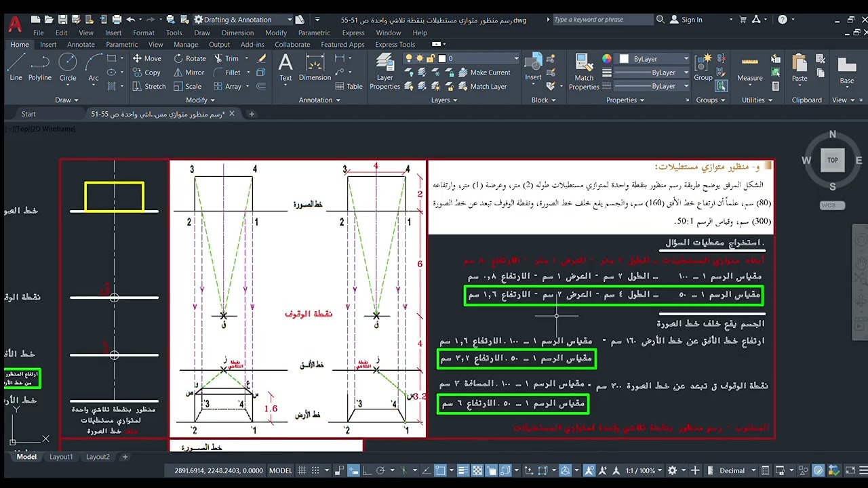Click the Array tool
The image size is (868, 488).
[x=228, y=86]
